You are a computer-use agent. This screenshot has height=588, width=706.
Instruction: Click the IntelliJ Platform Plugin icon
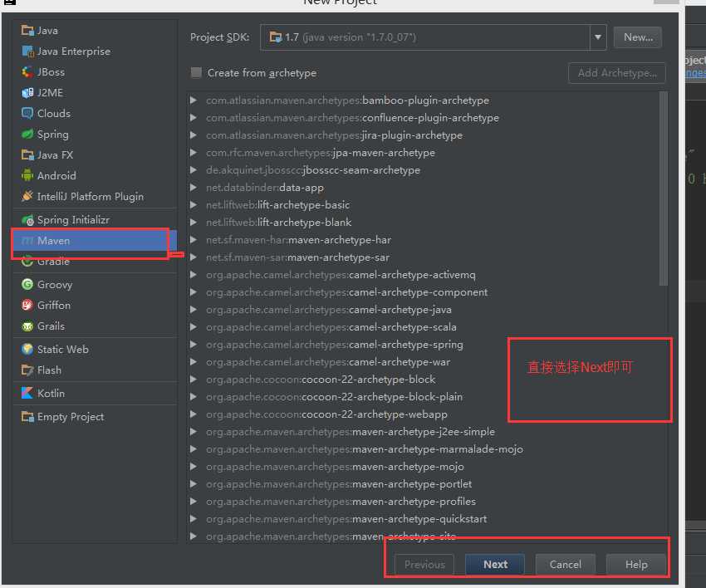pos(27,196)
